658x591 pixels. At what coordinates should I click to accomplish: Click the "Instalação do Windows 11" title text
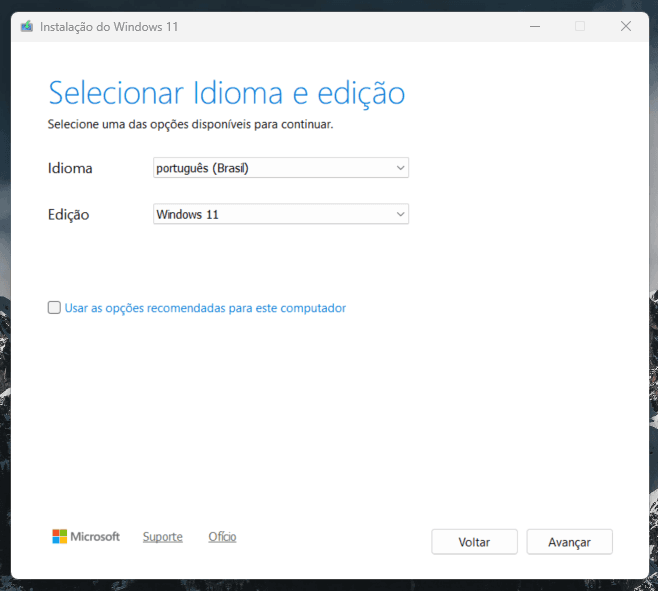point(109,27)
